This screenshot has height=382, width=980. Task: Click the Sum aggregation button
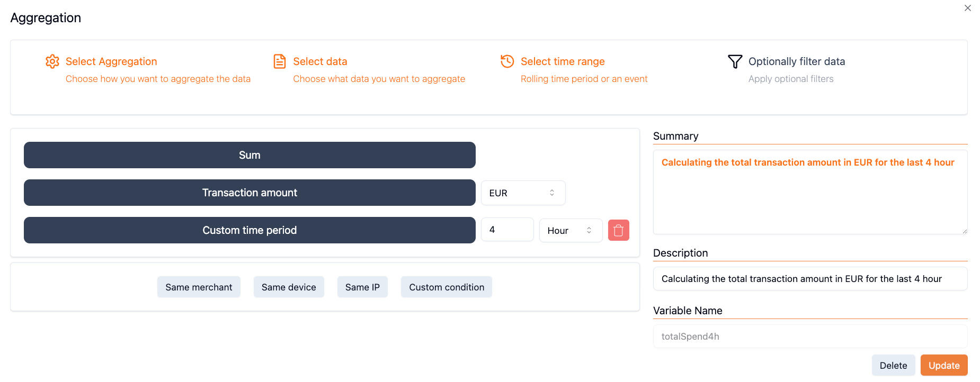pos(250,155)
